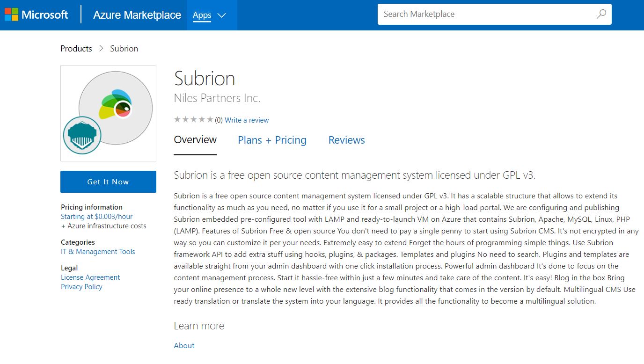The height and width of the screenshot is (364, 644).
Task: Open the Reviews tab
Action: point(346,140)
